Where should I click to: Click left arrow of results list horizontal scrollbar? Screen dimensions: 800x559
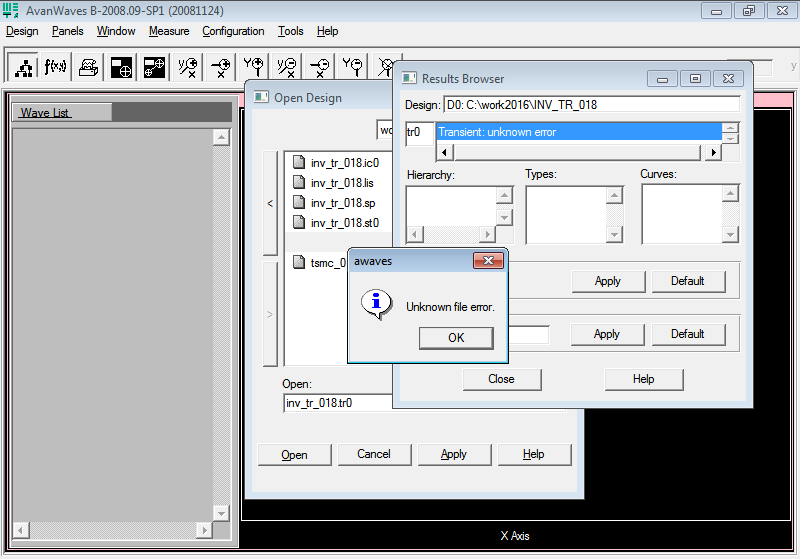tap(444, 152)
